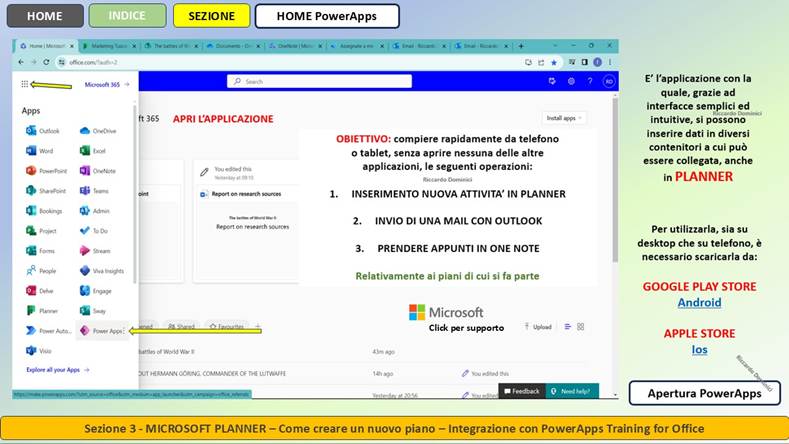Image resolution: width=789 pixels, height=444 pixels.
Task: Switch to the Marketing browser tab
Action: pyautogui.click(x=108, y=46)
